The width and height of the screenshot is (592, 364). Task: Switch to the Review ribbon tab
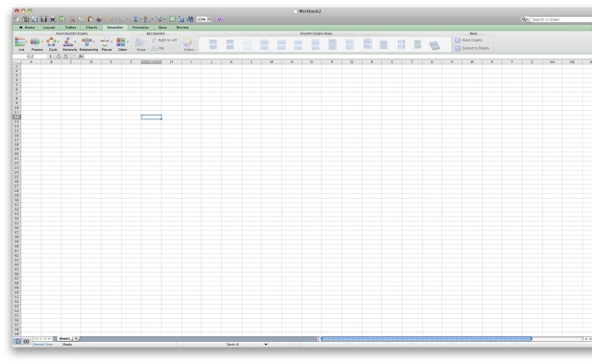click(x=182, y=28)
